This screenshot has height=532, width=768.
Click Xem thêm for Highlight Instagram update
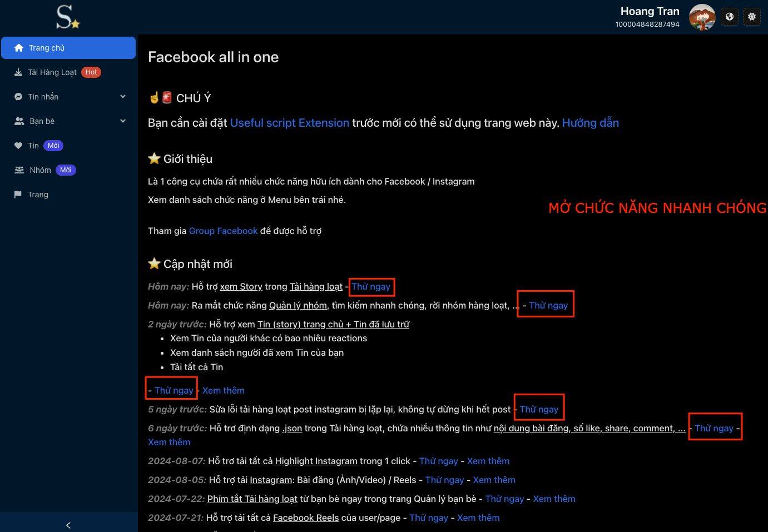488,461
